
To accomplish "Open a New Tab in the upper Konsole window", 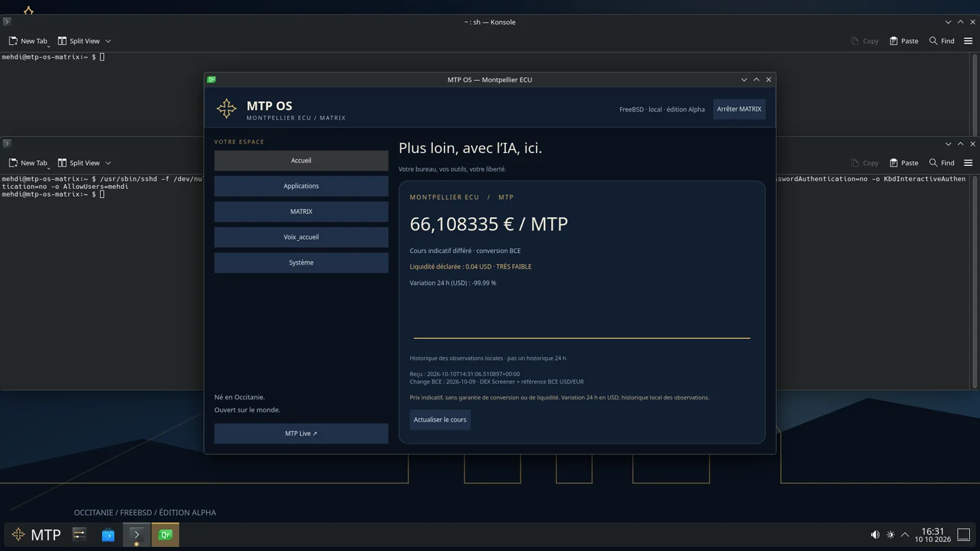I will (29, 41).
